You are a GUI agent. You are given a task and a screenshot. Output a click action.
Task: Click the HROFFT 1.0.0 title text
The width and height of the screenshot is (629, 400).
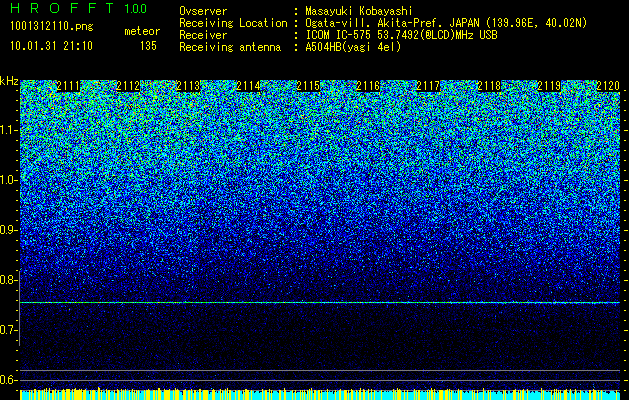(x=79, y=8)
